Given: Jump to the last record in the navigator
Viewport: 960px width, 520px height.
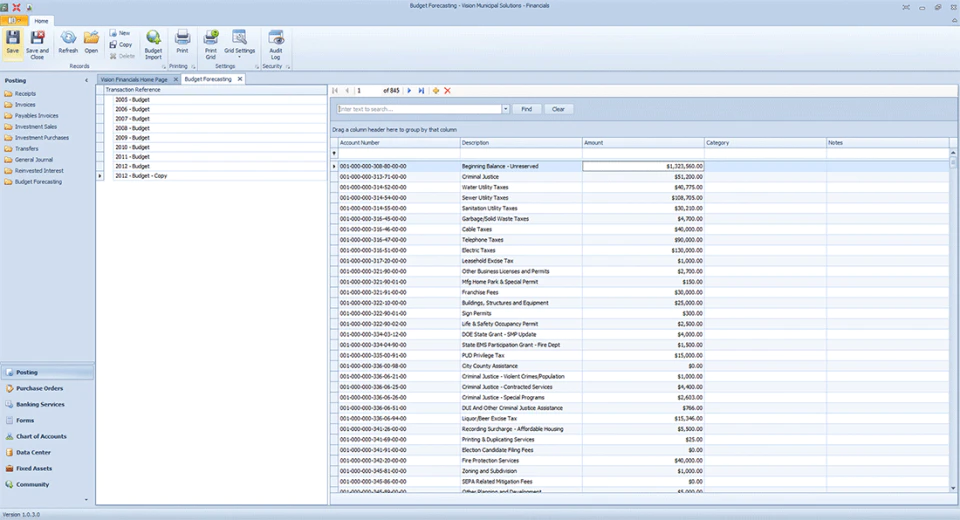Looking at the screenshot, I should point(421,91).
